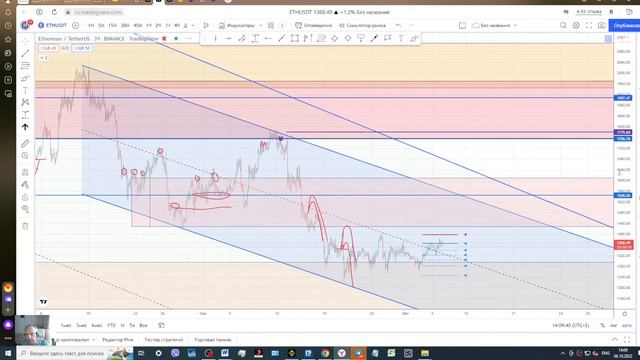Toggle log scale button
The image size is (640, 360).
[x=613, y=325]
